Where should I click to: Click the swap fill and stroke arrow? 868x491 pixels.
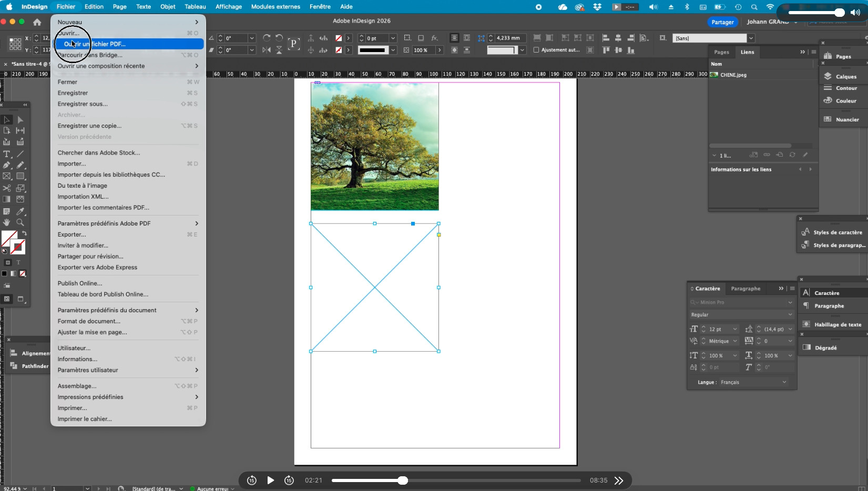point(24,233)
